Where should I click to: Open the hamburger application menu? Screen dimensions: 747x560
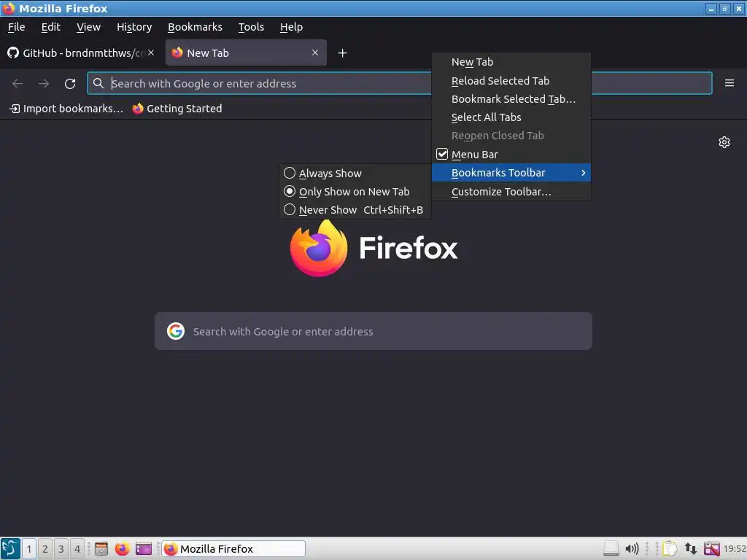[729, 83]
